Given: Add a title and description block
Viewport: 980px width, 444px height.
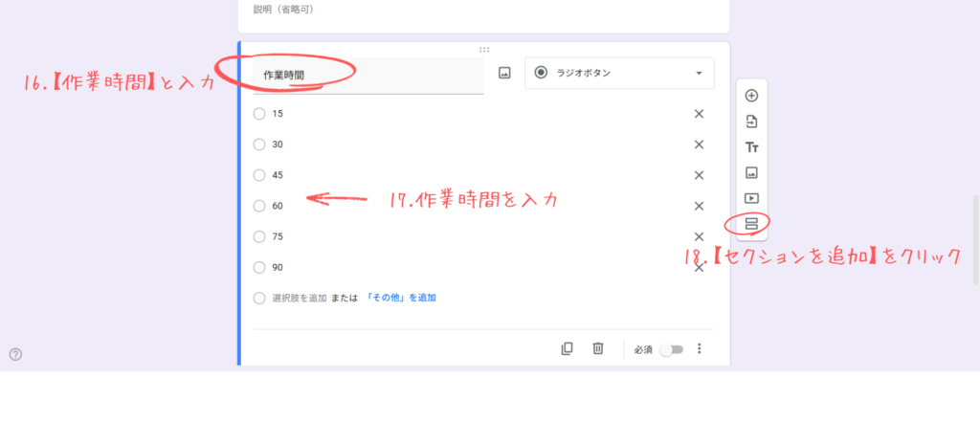Looking at the screenshot, I should (x=752, y=147).
